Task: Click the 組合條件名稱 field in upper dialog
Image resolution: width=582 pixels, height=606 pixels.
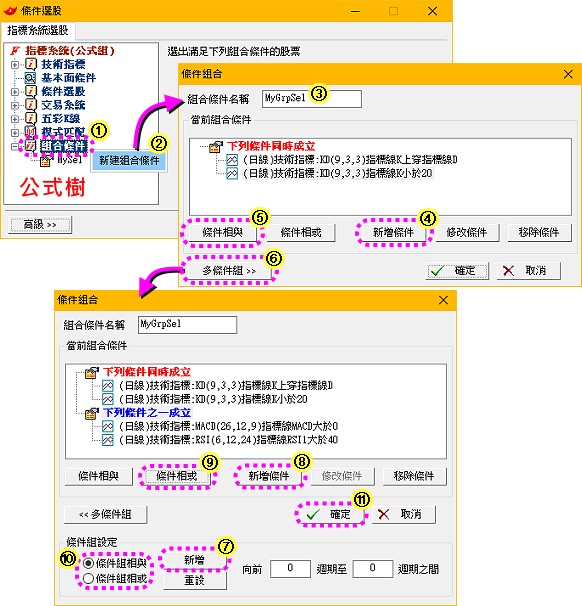Action: 312,99
